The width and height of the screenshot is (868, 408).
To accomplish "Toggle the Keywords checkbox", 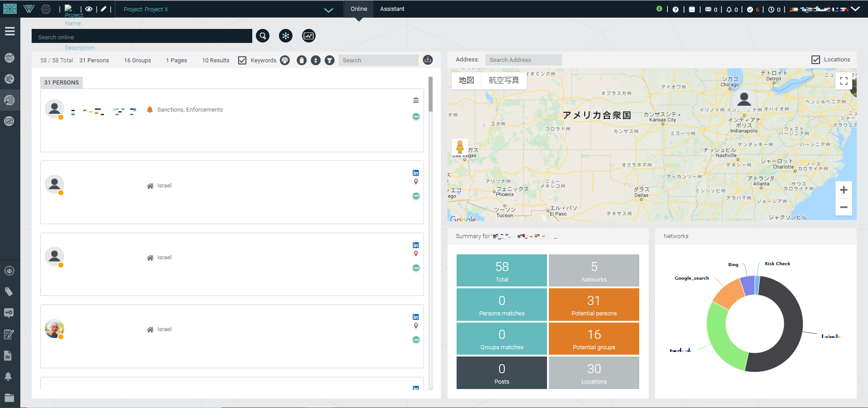I will [x=242, y=60].
